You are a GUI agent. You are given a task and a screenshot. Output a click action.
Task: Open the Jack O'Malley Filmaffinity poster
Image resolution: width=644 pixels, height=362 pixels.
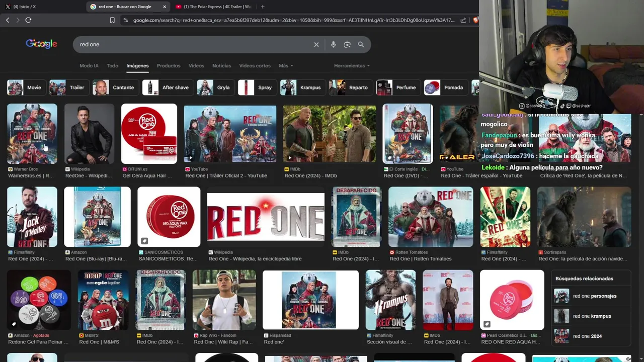click(x=32, y=217)
